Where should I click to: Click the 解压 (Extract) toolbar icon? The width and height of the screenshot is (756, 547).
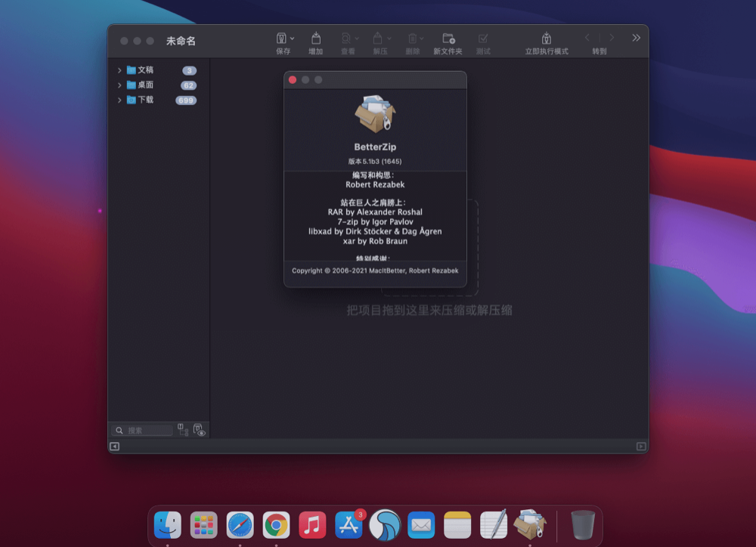tap(378, 39)
